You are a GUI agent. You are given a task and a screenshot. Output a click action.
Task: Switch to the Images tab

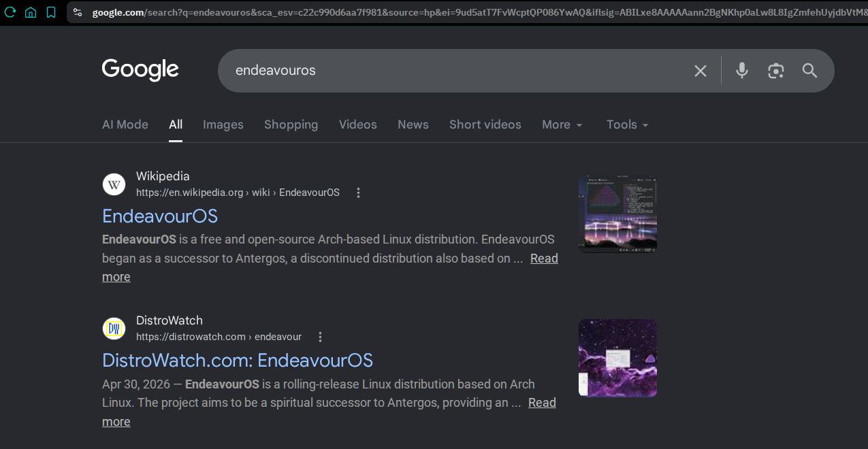(223, 124)
